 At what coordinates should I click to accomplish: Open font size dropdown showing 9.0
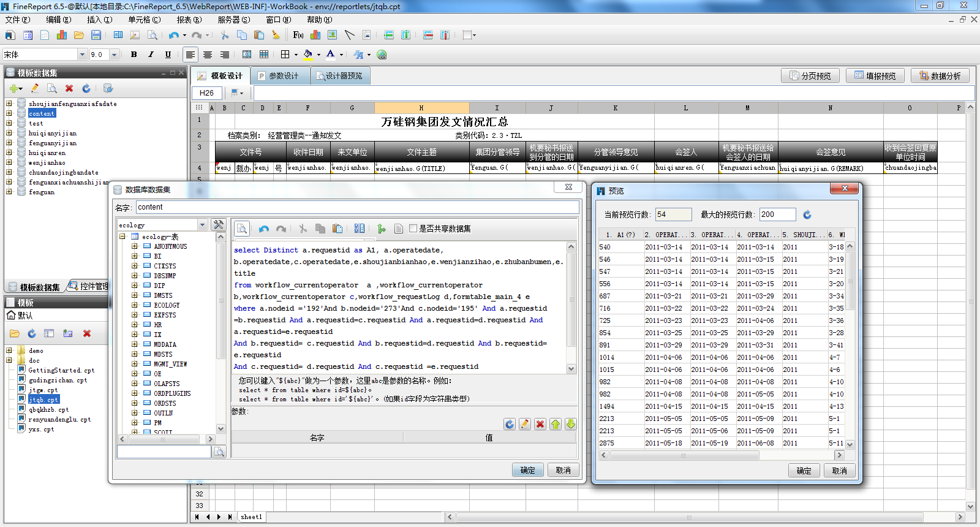[x=114, y=55]
